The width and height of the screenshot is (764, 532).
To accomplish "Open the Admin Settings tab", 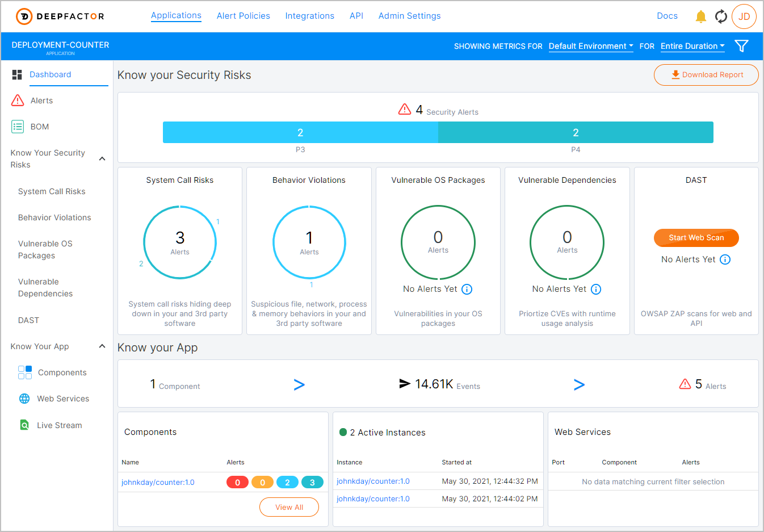I will point(410,16).
